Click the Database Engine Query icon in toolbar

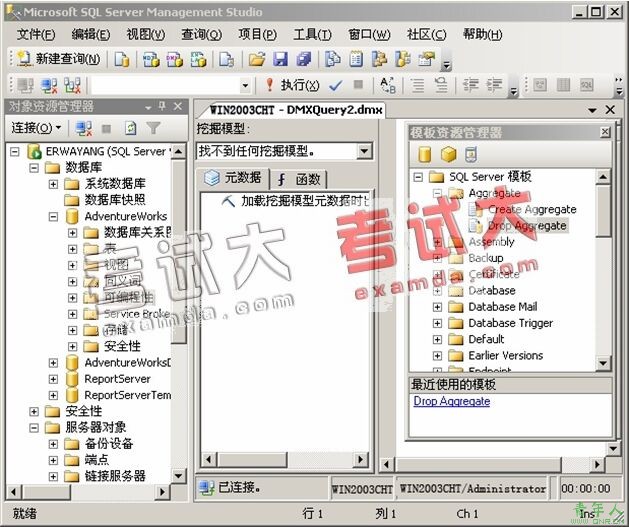pos(122,59)
